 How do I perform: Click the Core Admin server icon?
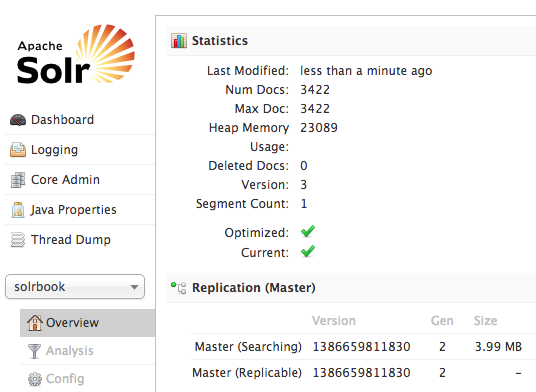tap(18, 180)
